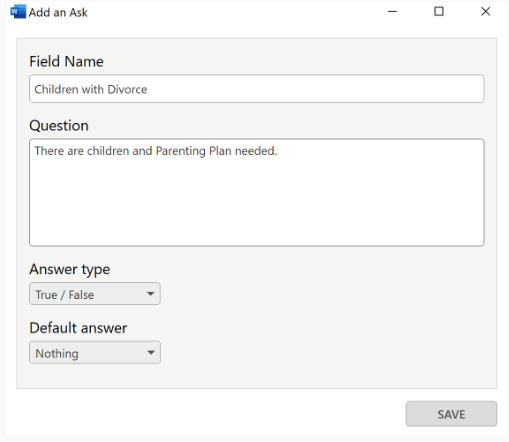Open the Default answer dropdown
The height and width of the screenshot is (442, 509).
[95, 352]
